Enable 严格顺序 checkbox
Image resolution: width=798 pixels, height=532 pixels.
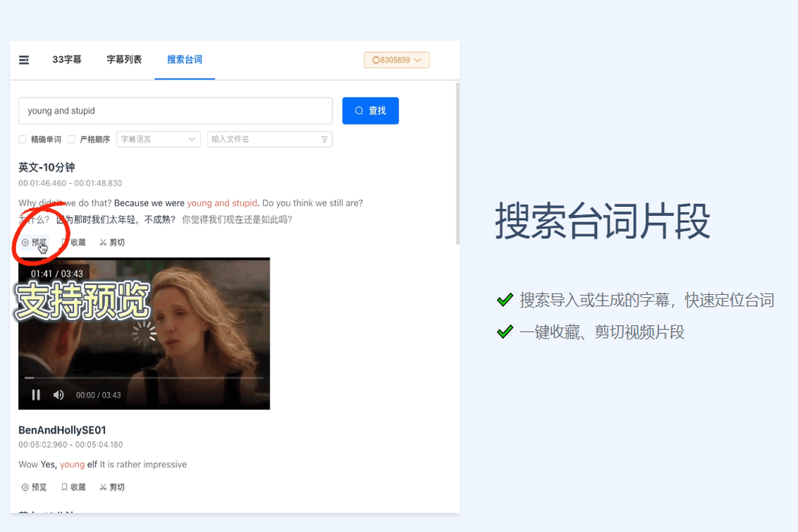pos(72,140)
